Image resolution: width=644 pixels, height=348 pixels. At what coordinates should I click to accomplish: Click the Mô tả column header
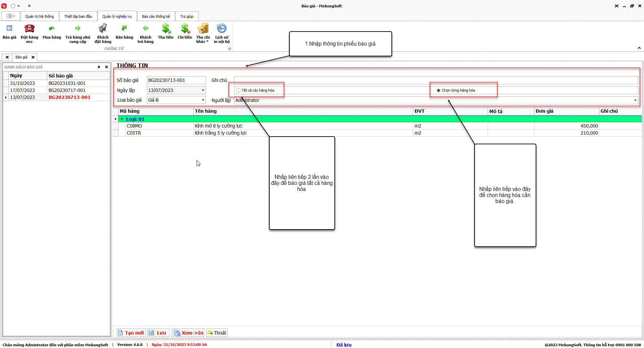[511, 111]
